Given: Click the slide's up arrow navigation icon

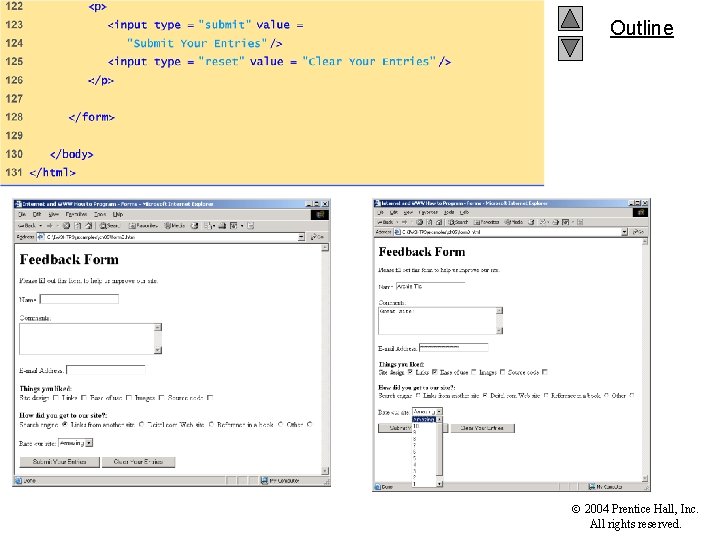Looking at the screenshot, I should click(570, 18).
